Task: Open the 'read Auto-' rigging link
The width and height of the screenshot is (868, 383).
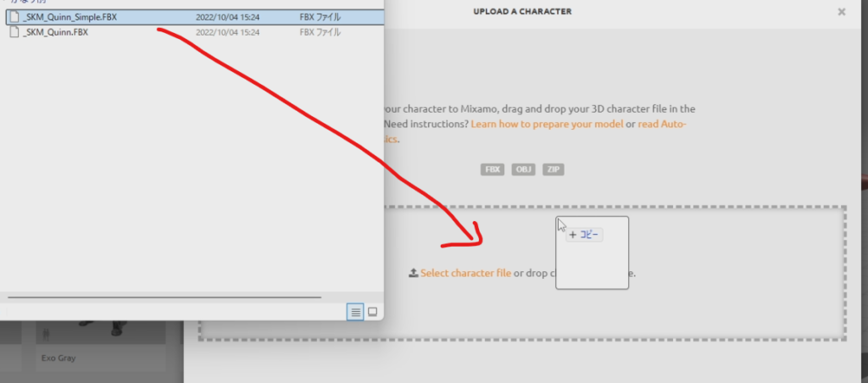Action: 662,124
